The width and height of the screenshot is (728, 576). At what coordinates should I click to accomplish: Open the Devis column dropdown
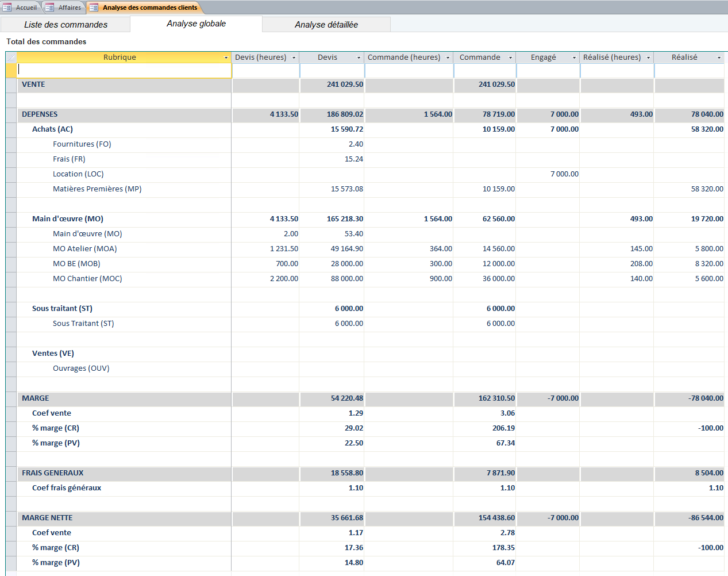coord(359,57)
